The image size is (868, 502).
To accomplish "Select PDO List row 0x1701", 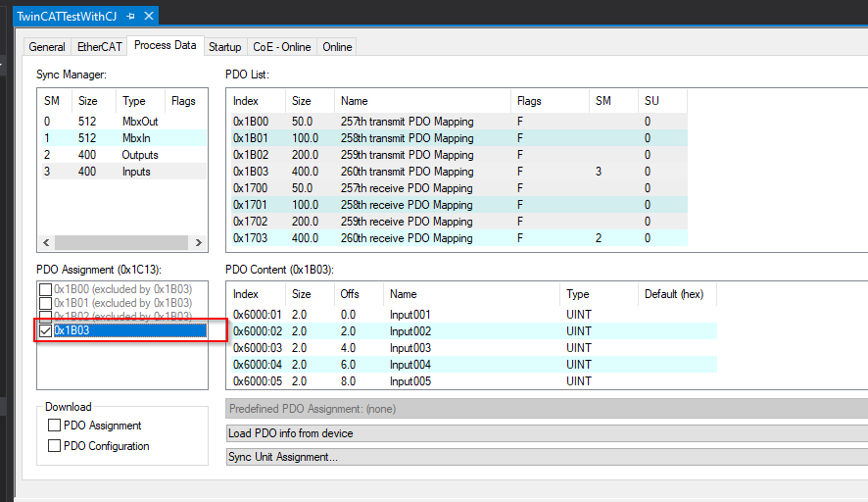I will (x=458, y=205).
